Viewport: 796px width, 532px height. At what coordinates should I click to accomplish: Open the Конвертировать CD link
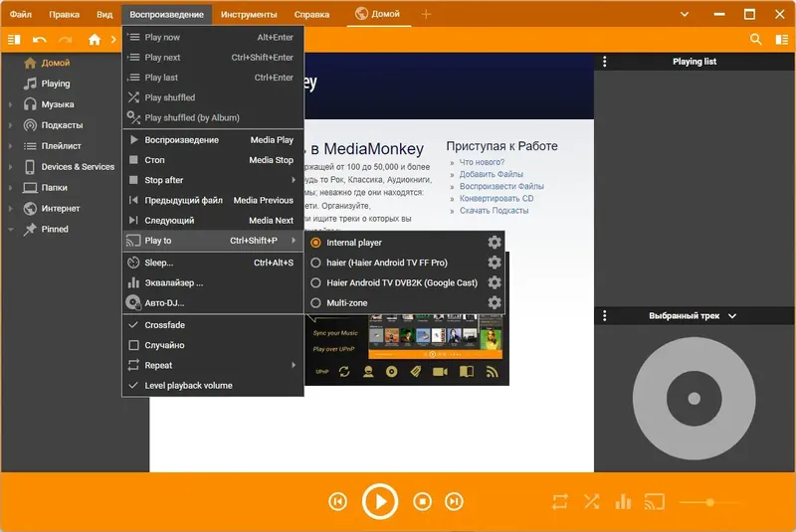(497, 198)
